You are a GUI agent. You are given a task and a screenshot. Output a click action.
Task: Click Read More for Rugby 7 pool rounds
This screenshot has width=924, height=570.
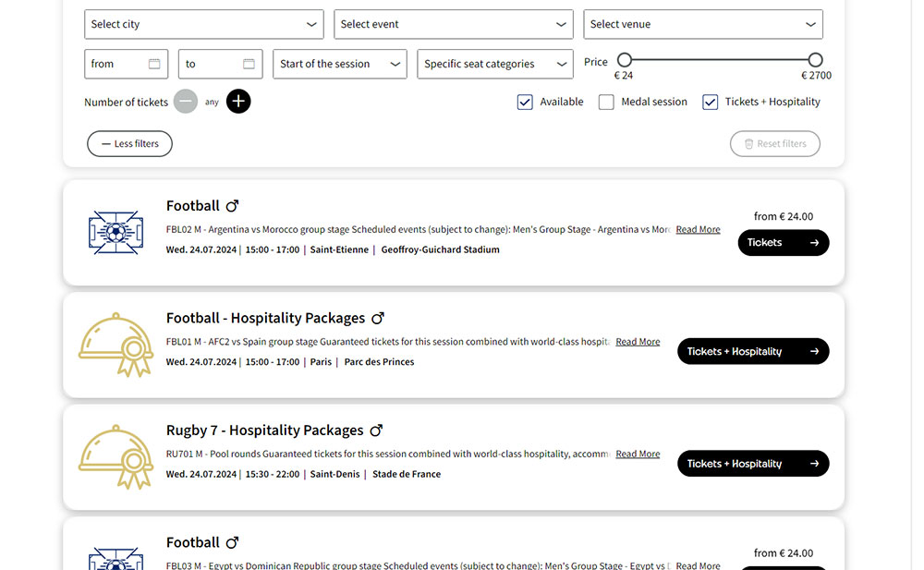click(x=638, y=454)
